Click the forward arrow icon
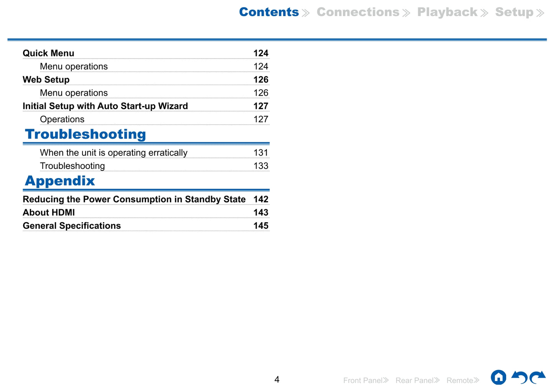 [x=538, y=377]
